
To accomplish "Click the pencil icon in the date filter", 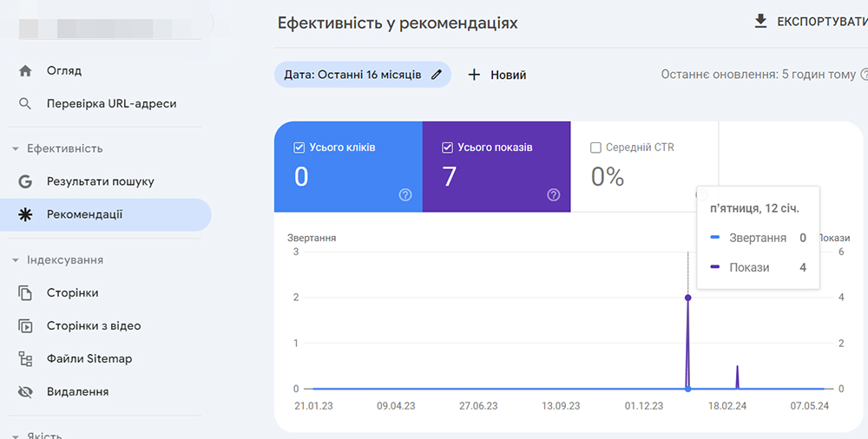I will coord(437,75).
